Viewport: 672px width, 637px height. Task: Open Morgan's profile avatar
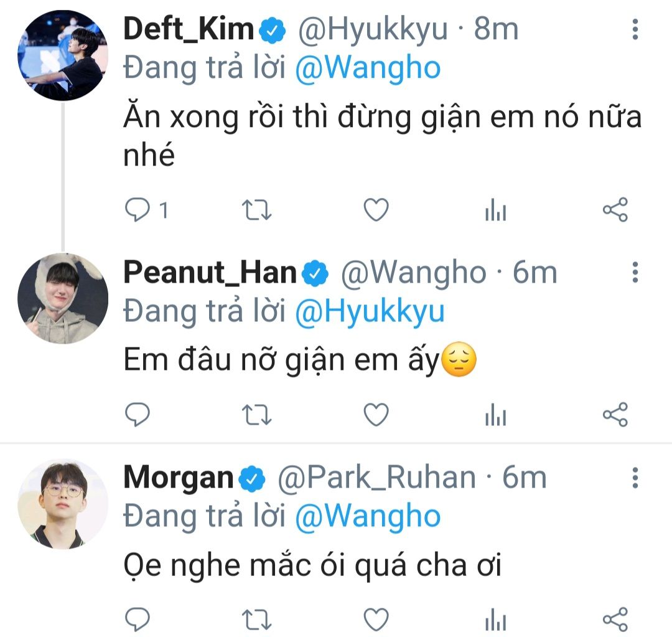[x=62, y=504]
